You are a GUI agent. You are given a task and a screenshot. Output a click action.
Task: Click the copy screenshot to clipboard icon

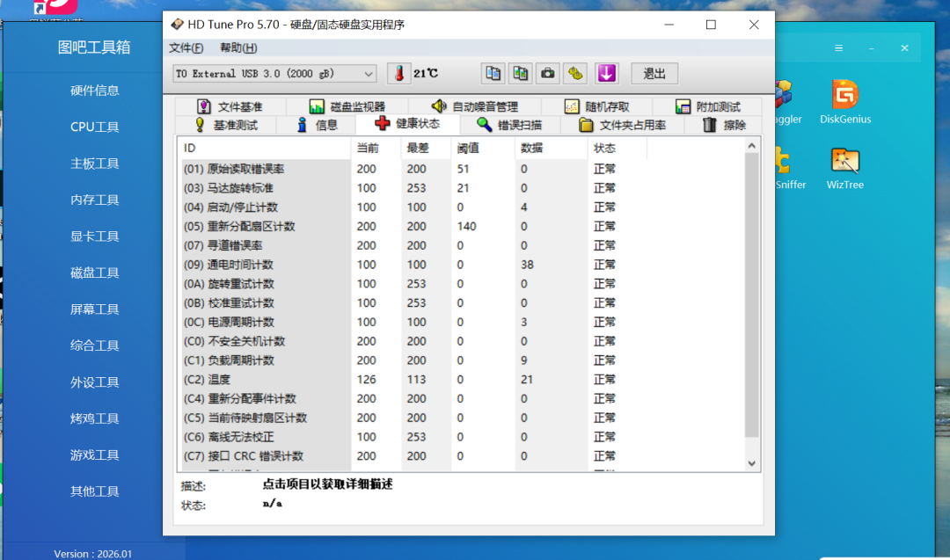coord(520,74)
